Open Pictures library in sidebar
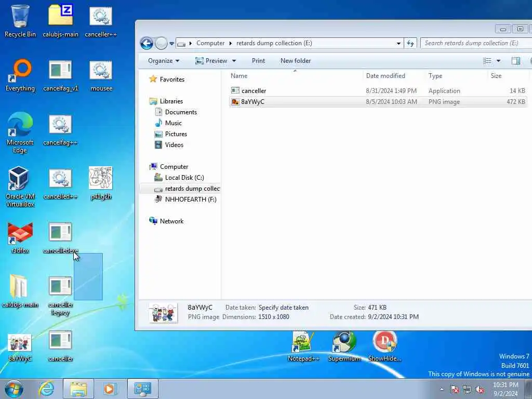The height and width of the screenshot is (399, 532). [176, 134]
